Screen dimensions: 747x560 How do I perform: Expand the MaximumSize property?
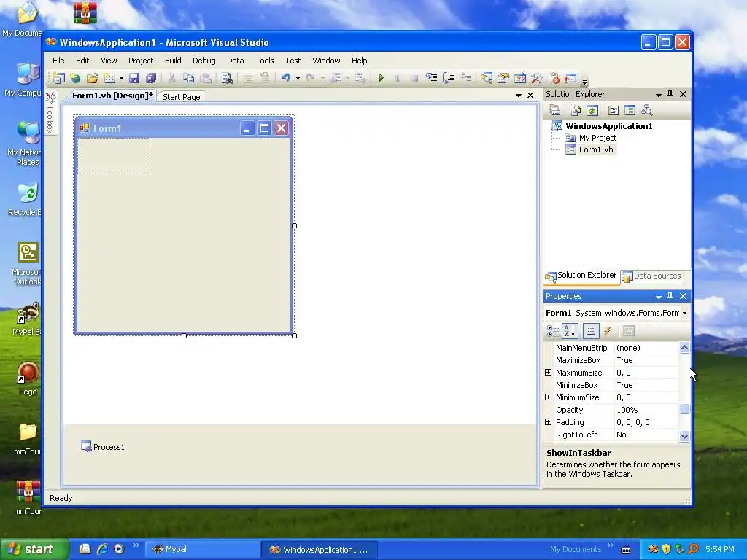coord(549,373)
